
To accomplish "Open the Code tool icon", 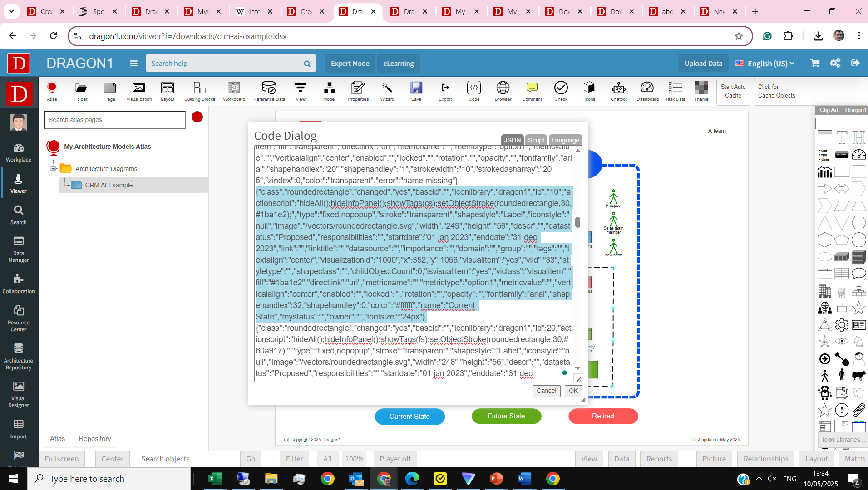I will click(474, 91).
